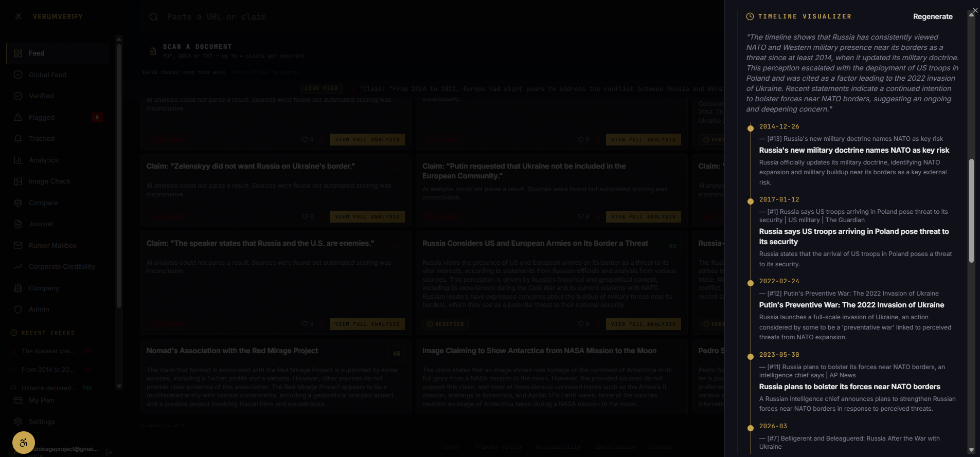Viewport: 980px width, 457px height.
Task: Open the Analytics bar chart icon
Action: pyautogui.click(x=18, y=160)
